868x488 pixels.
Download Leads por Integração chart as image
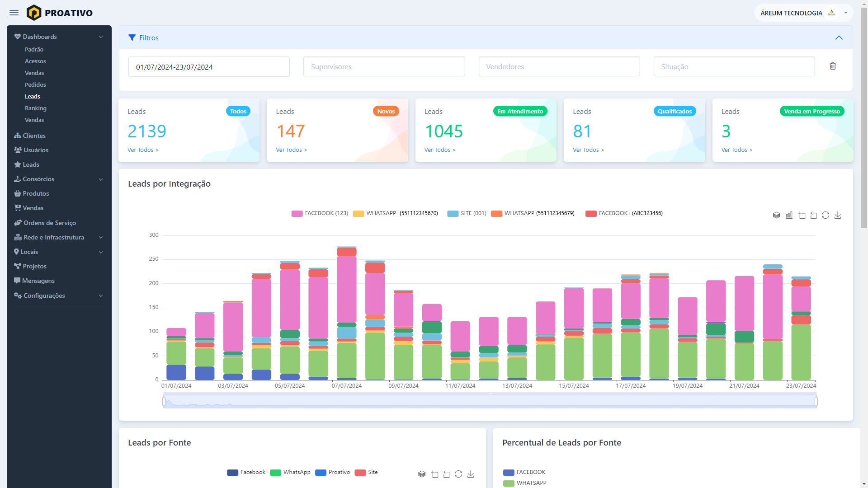click(838, 215)
